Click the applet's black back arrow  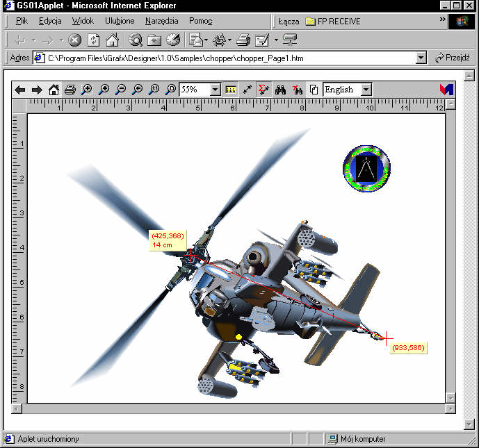pyautogui.click(x=20, y=90)
